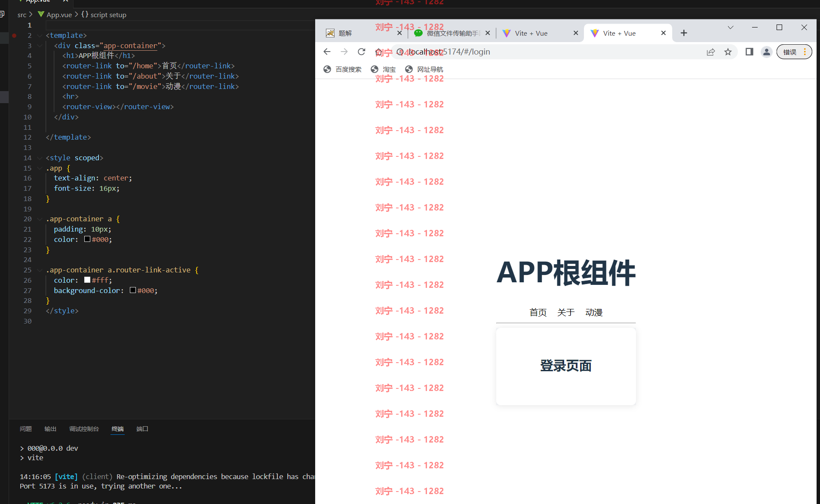Close the 微信文件传输助手 tab
The height and width of the screenshot is (504, 820).
coord(488,33)
